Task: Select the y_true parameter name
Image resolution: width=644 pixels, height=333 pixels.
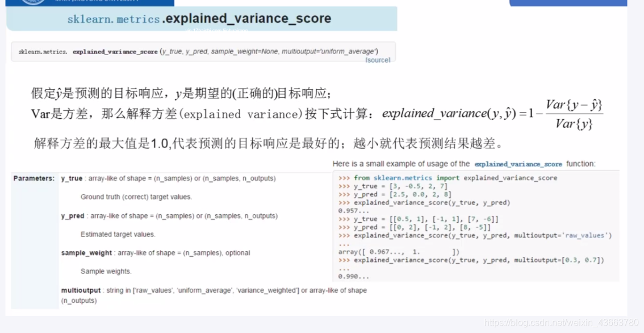Action: pyautogui.click(x=72, y=178)
